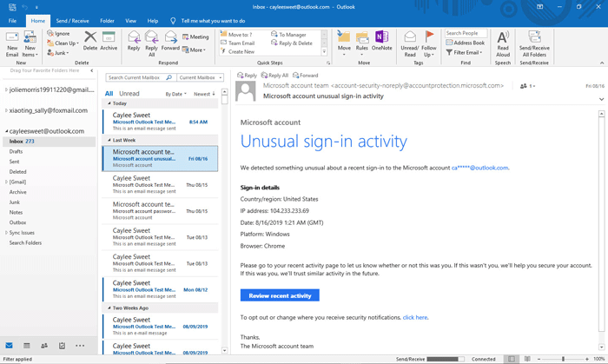Screen dimensions: 608x364
Task: Adjust the zoom slider in status bar
Action: point(563,359)
